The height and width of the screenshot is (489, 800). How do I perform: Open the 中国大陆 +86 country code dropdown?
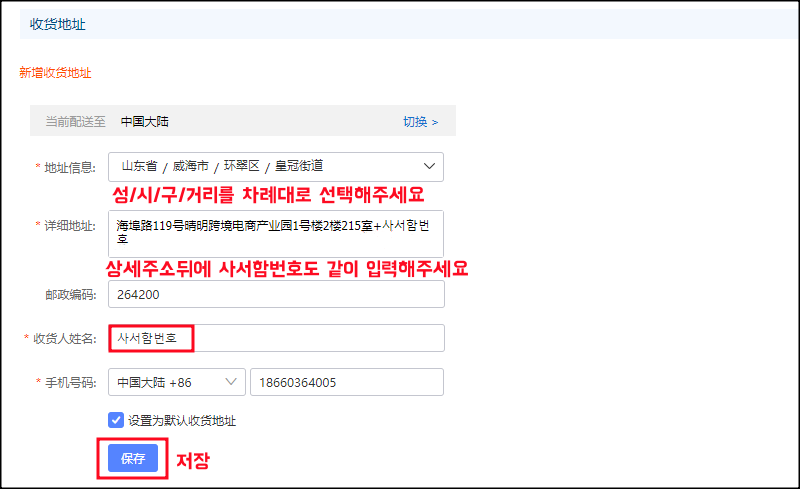177,382
